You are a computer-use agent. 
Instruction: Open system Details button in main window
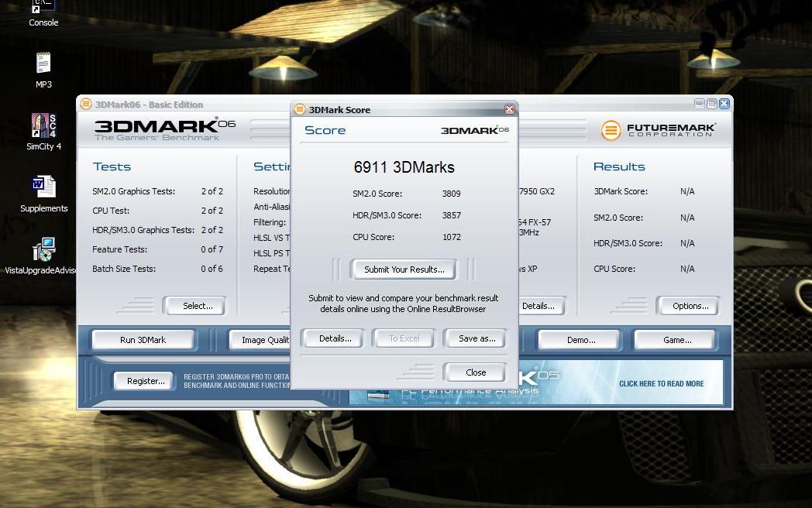541,306
